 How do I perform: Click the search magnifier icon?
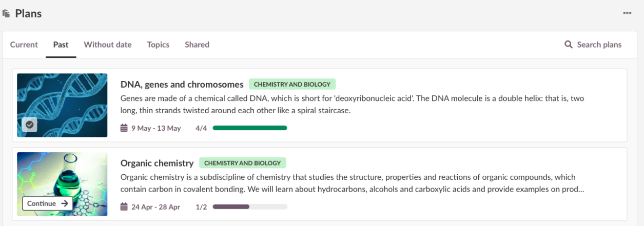pyautogui.click(x=569, y=45)
